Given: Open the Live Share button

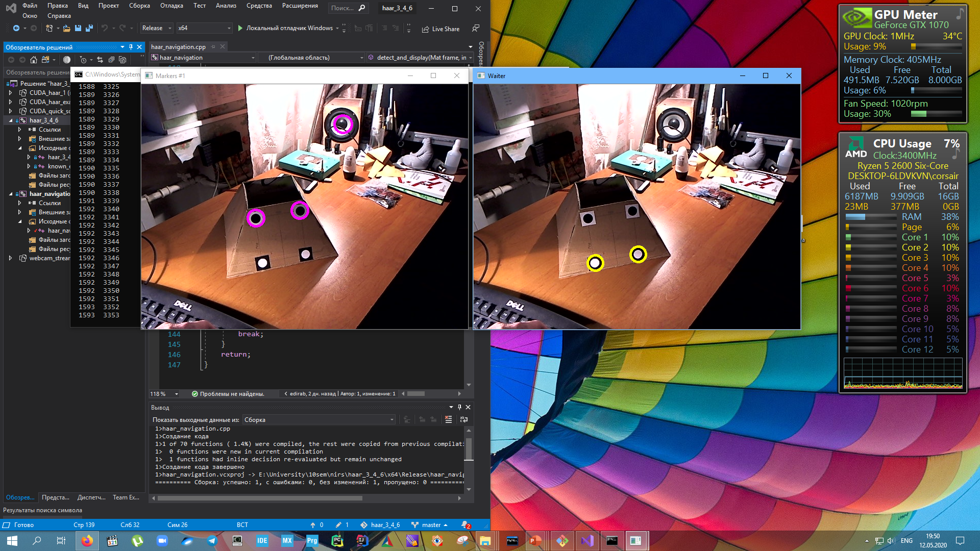Looking at the screenshot, I should (440, 29).
